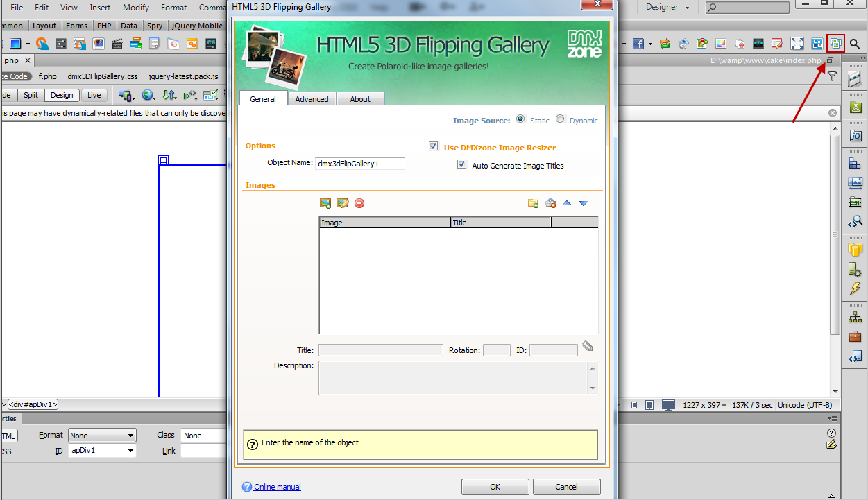Open the lightning bolt panel icon
This screenshot has height=500, width=868.
click(x=856, y=288)
